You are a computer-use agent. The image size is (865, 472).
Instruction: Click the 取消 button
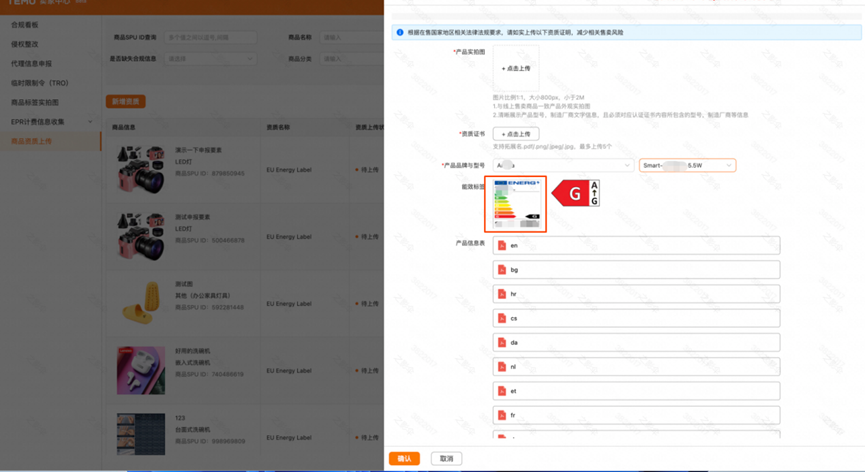pos(446,459)
